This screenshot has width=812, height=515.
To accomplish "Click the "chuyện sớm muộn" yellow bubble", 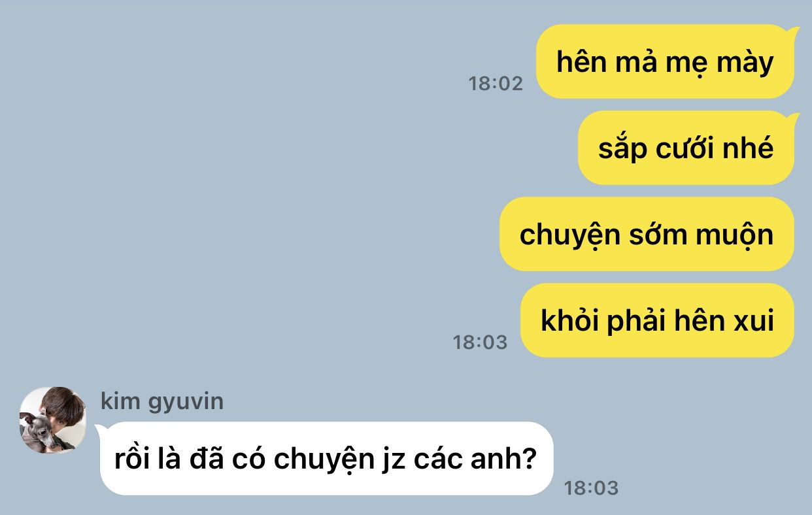I will [x=647, y=234].
